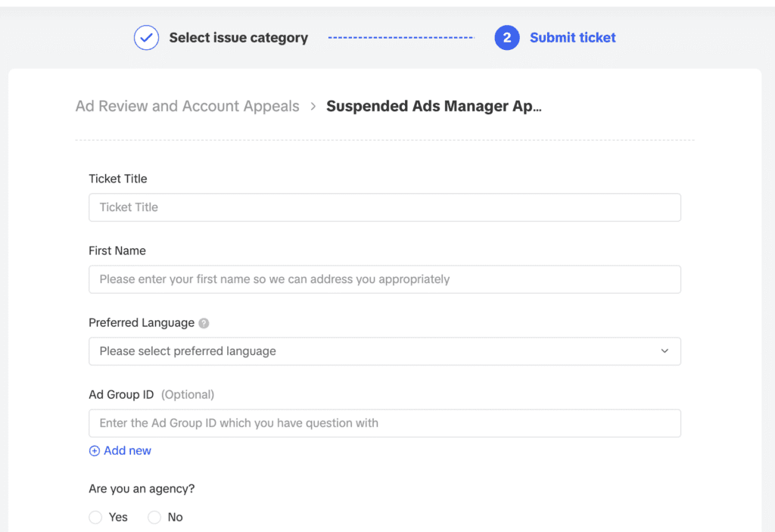Viewport: 775px width, 532px height.
Task: Go to Select issue category step
Action: [238, 38]
